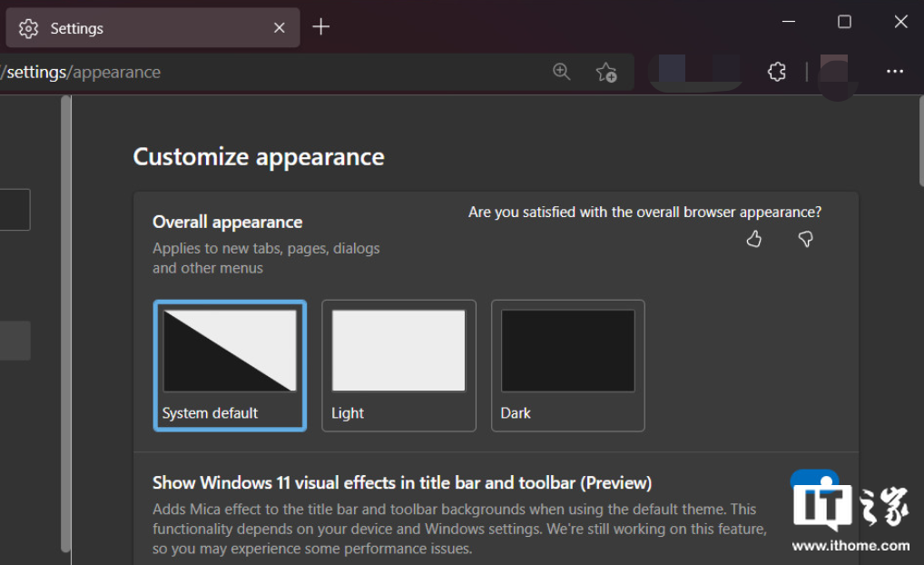Click the settings page vertical scrollbar
This screenshot has height=565, width=924.
pyautogui.click(x=920, y=142)
